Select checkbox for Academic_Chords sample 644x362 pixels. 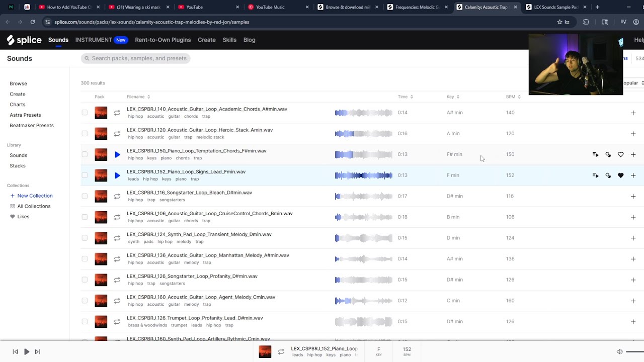coord(85,113)
